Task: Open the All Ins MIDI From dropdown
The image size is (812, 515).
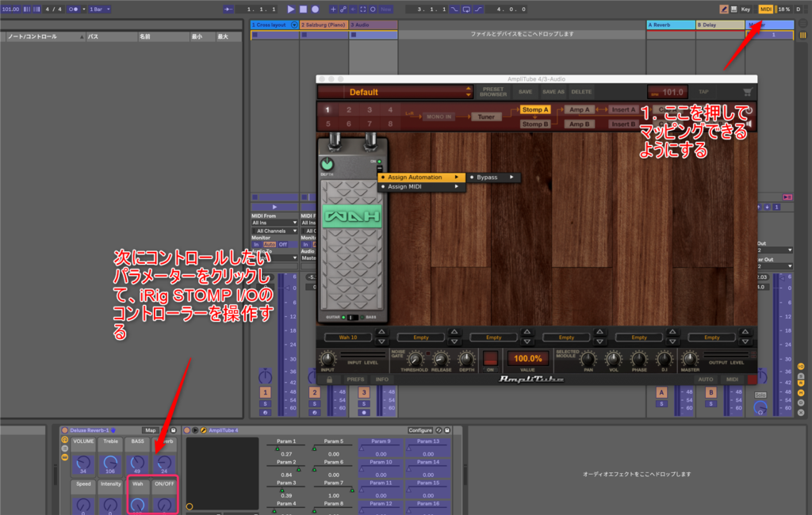Action: click(274, 223)
